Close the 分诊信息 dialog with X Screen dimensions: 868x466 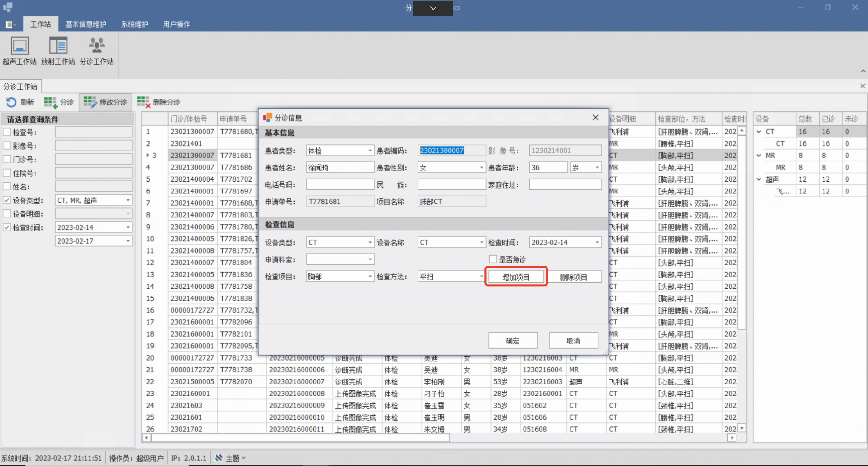click(x=595, y=117)
